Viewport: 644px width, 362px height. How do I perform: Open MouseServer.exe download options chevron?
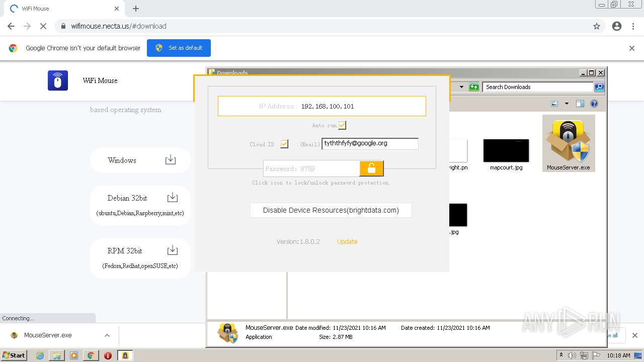point(107,335)
